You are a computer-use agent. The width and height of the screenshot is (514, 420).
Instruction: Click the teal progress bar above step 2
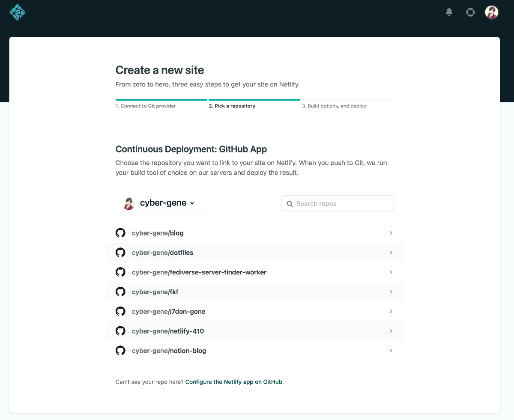(254, 99)
